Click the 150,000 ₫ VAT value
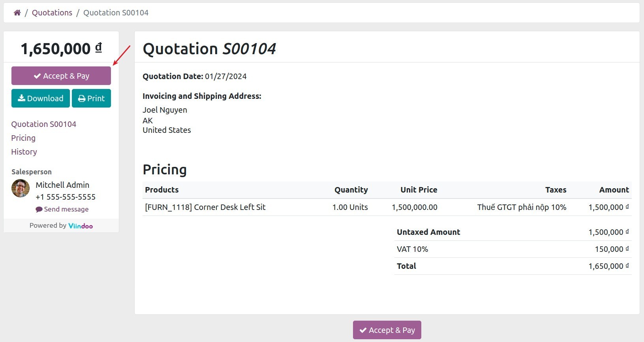Viewport: 644px width, 342px height. [x=612, y=249]
